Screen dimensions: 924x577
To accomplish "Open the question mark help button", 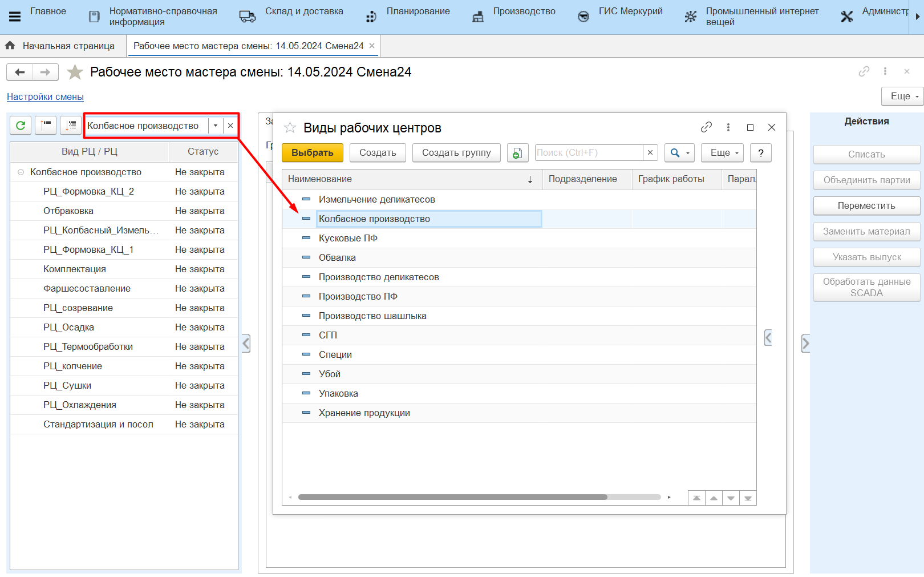I will click(760, 153).
